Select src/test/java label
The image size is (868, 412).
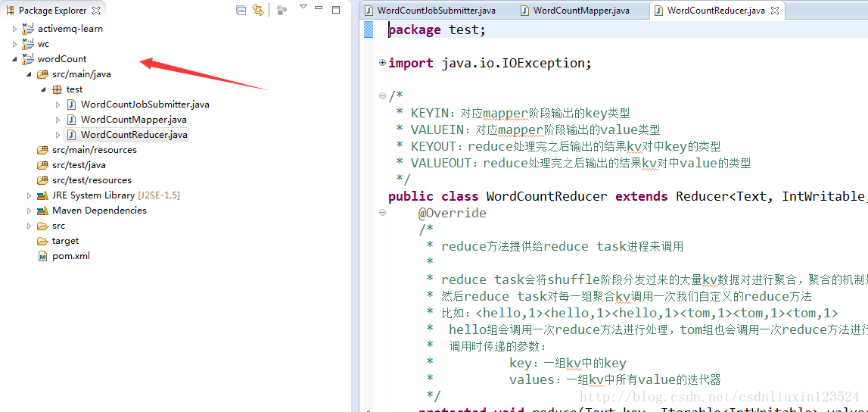pos(79,165)
